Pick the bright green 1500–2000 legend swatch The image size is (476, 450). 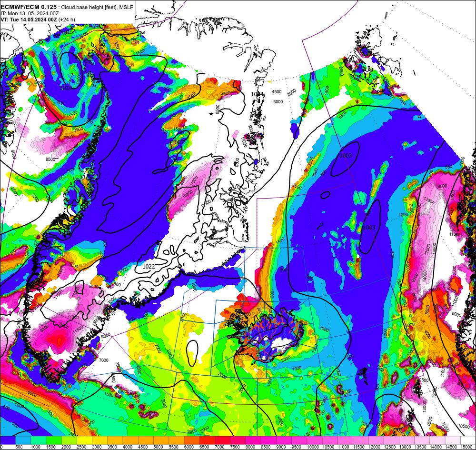pyautogui.click(x=54, y=440)
